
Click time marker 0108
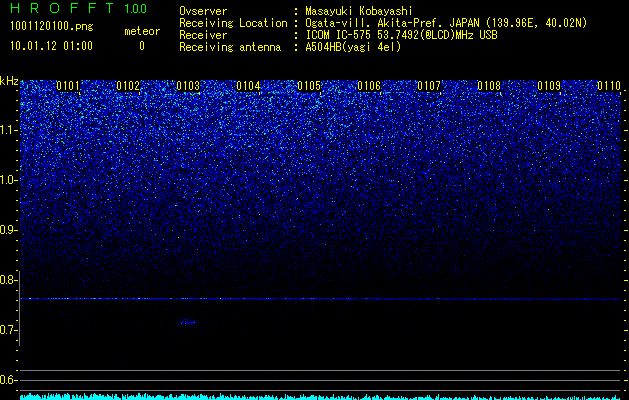[x=489, y=86]
